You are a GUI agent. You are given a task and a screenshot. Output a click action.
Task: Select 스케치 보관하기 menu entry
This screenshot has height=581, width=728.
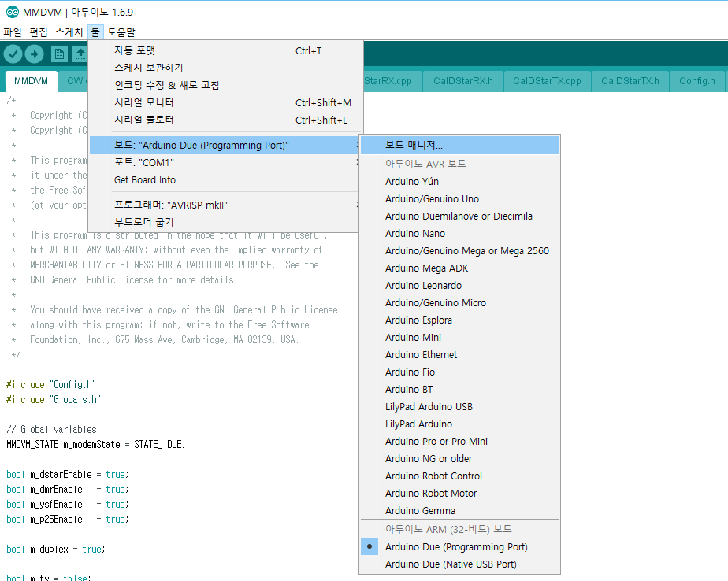(x=225, y=68)
